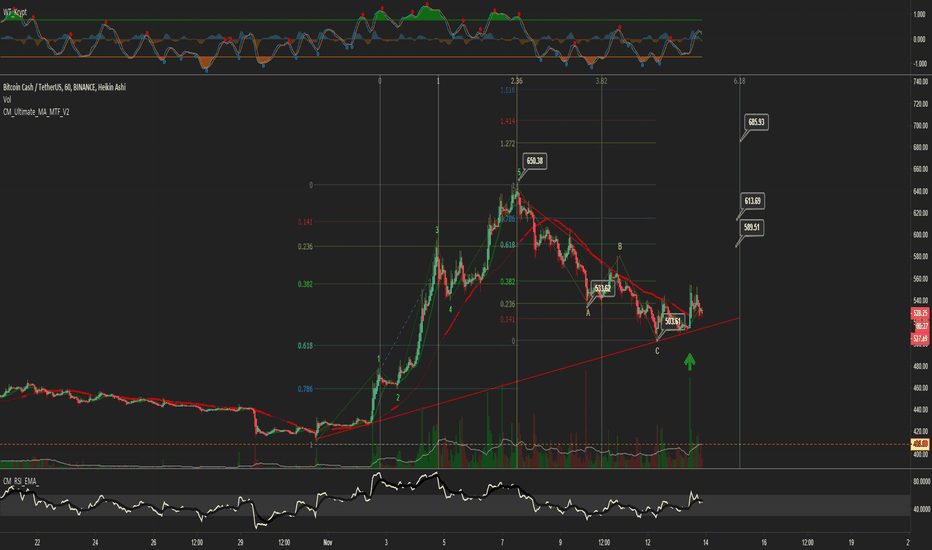The width and height of the screenshot is (932, 550).
Task: Click 40.0000 on the RSI axis
Action: [921, 510]
